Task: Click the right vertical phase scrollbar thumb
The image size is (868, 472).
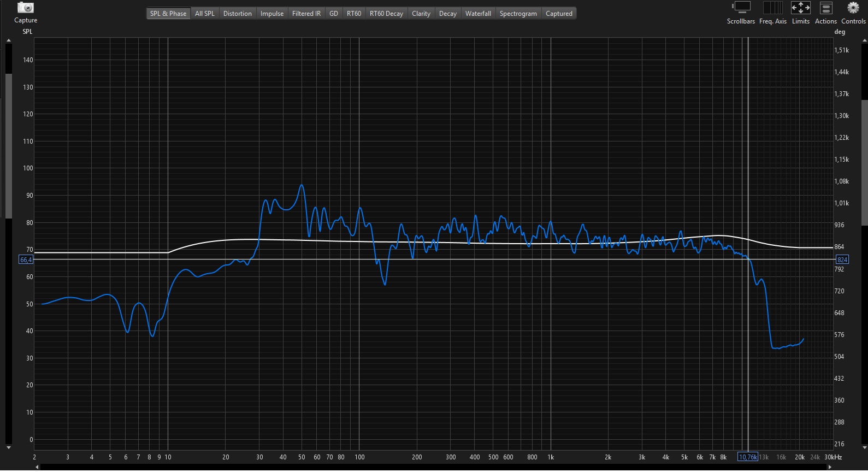Action: [864, 163]
